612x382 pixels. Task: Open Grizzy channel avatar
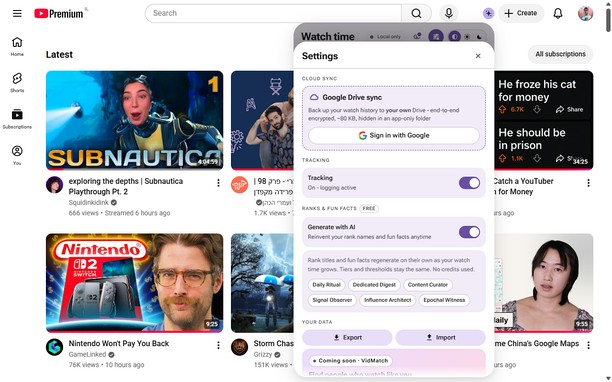(x=240, y=347)
